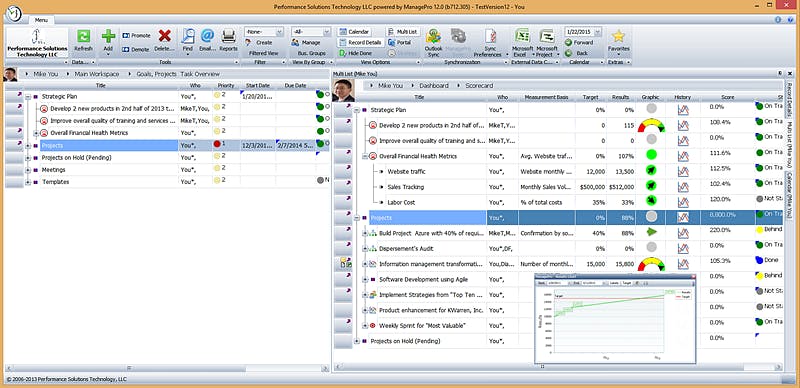Click the Forward calendar button
800x388 pixels.
(579, 43)
